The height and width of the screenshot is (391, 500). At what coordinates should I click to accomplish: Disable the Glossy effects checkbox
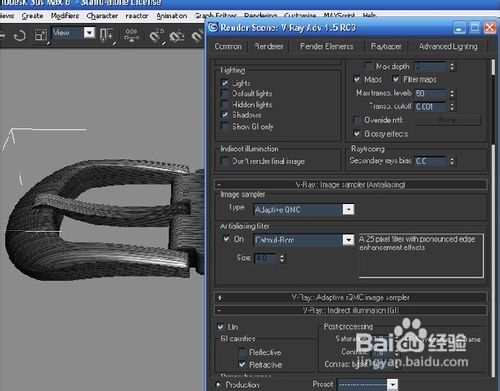coord(357,134)
